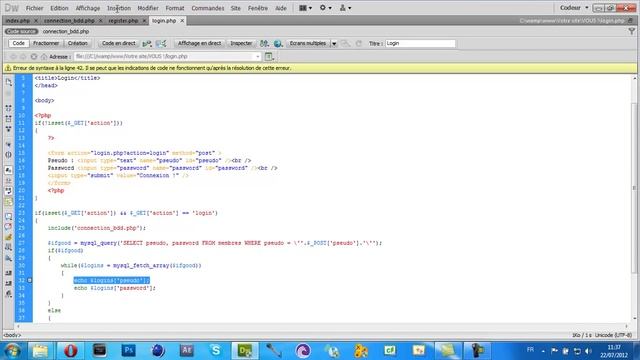Screen dimensions: 640x360
Task: Click Move or Convert CSS icon
Action: point(9,258)
